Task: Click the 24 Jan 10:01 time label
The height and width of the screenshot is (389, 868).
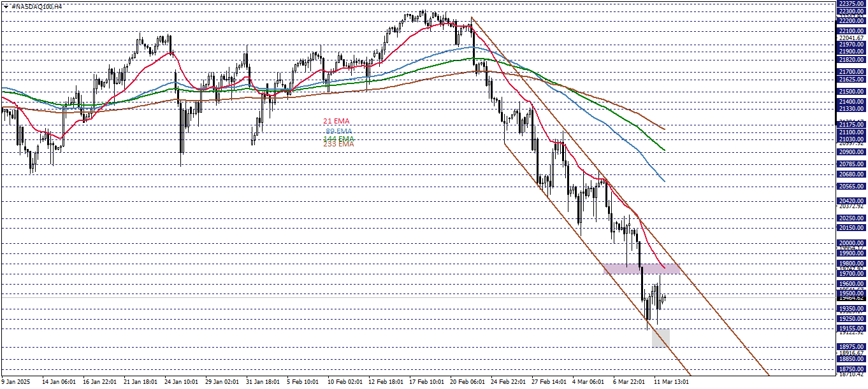Action: tap(182, 382)
